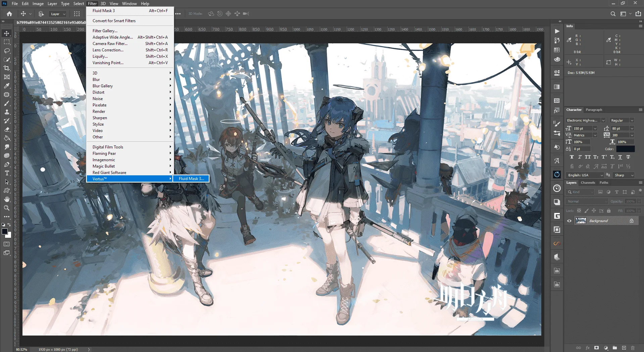Open the Metrics kerning dropdown
The width and height of the screenshot is (644, 352).
[x=595, y=135]
